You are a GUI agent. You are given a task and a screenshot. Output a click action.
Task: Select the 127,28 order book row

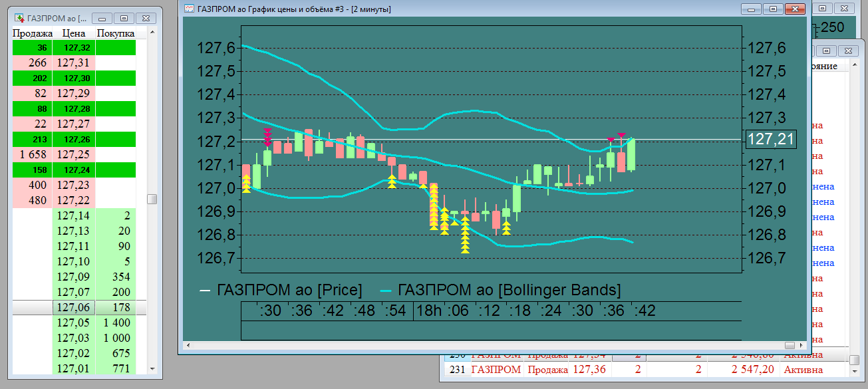(74, 108)
